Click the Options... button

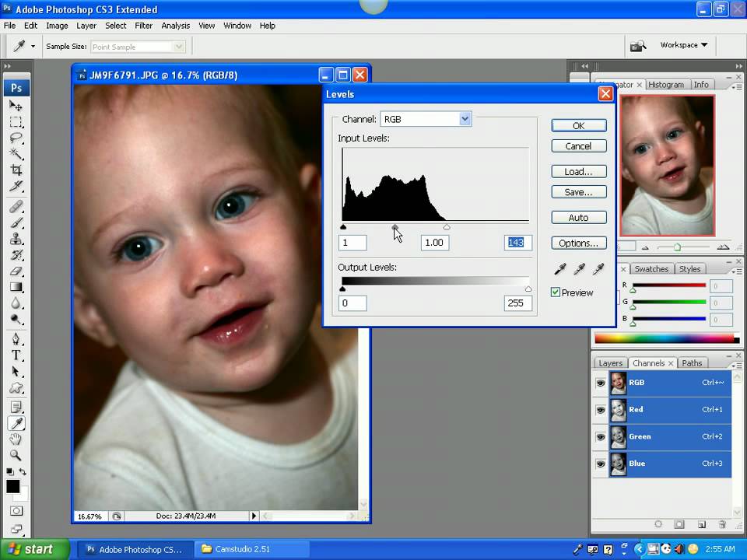pyautogui.click(x=578, y=243)
